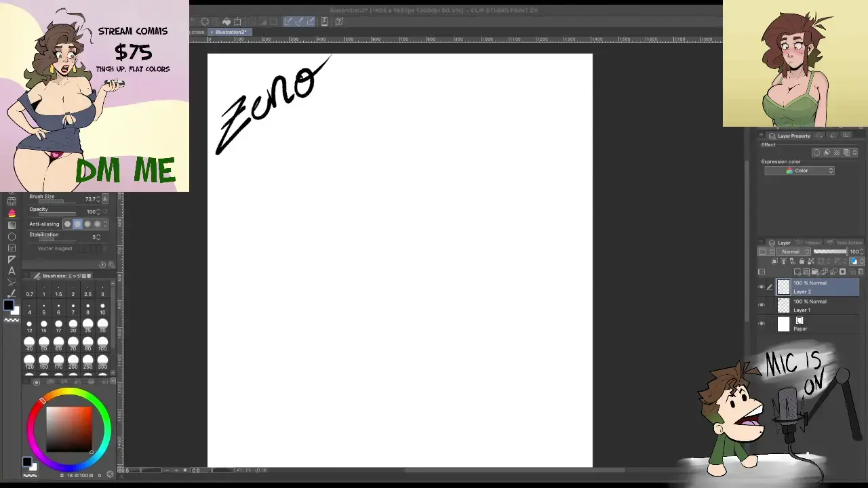Toggle the Lock layer icon

tap(802, 262)
